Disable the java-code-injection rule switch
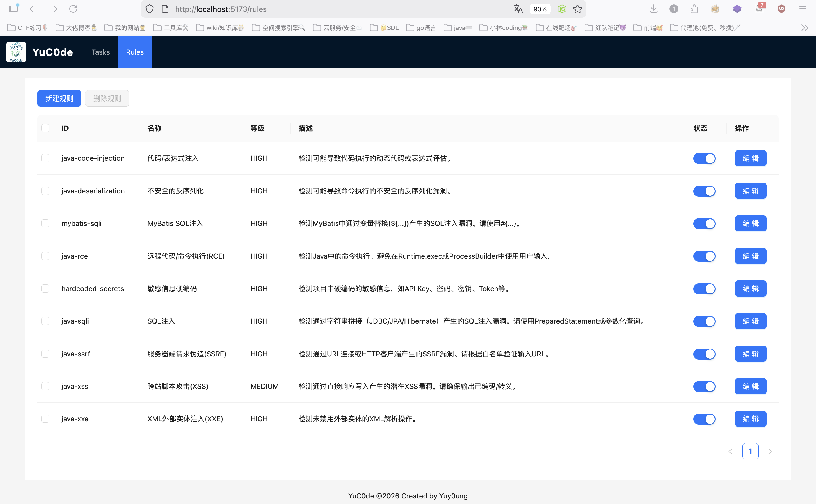The image size is (816, 504). (x=704, y=158)
